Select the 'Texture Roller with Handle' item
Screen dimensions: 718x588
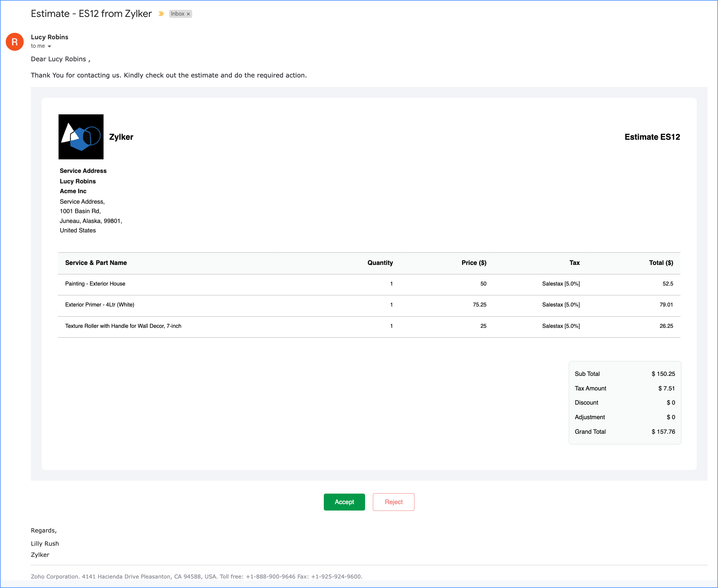[123, 326]
